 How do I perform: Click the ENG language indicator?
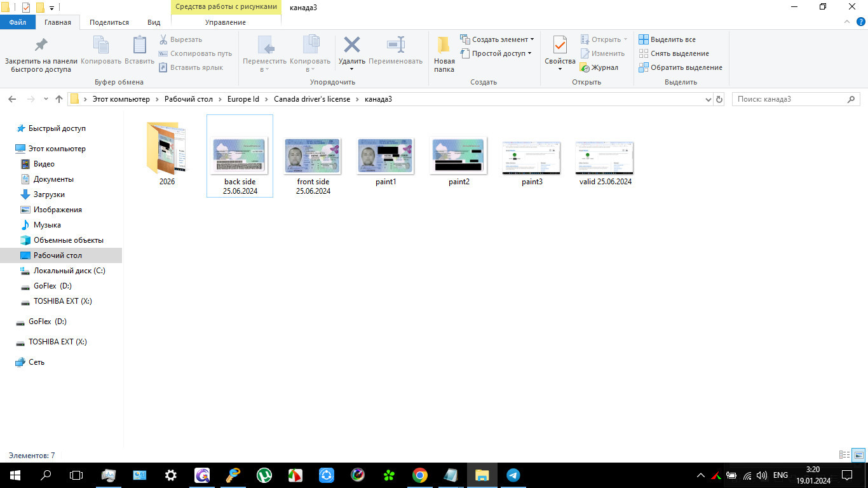[780, 475]
